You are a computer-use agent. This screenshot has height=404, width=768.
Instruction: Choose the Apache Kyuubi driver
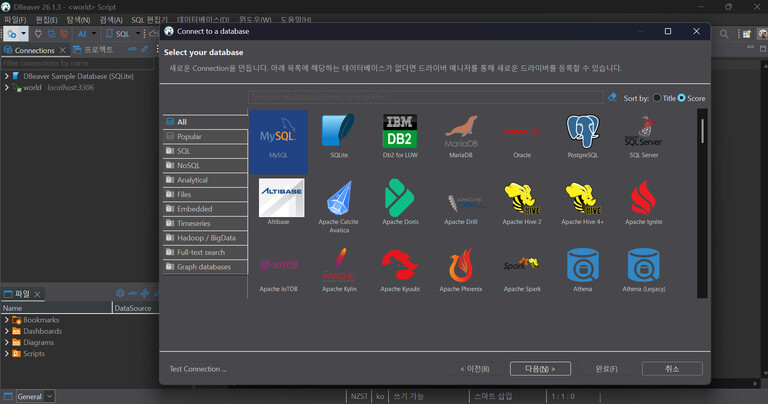pyautogui.click(x=400, y=270)
